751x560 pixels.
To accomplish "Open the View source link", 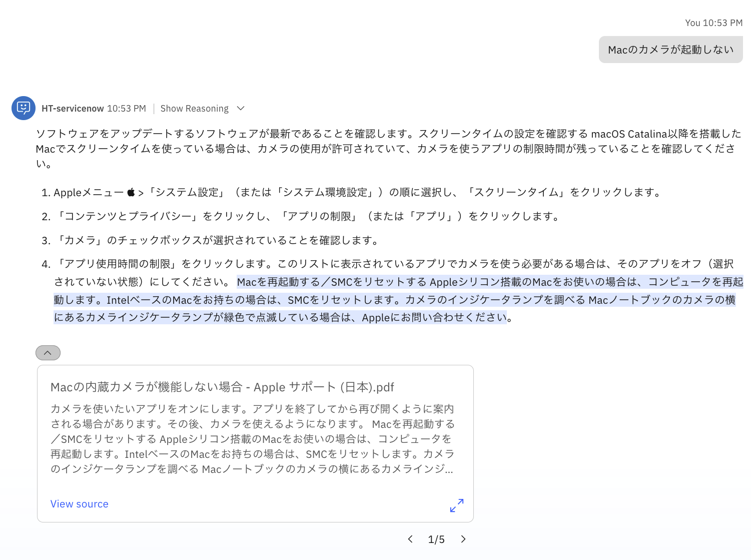I will tap(79, 504).
